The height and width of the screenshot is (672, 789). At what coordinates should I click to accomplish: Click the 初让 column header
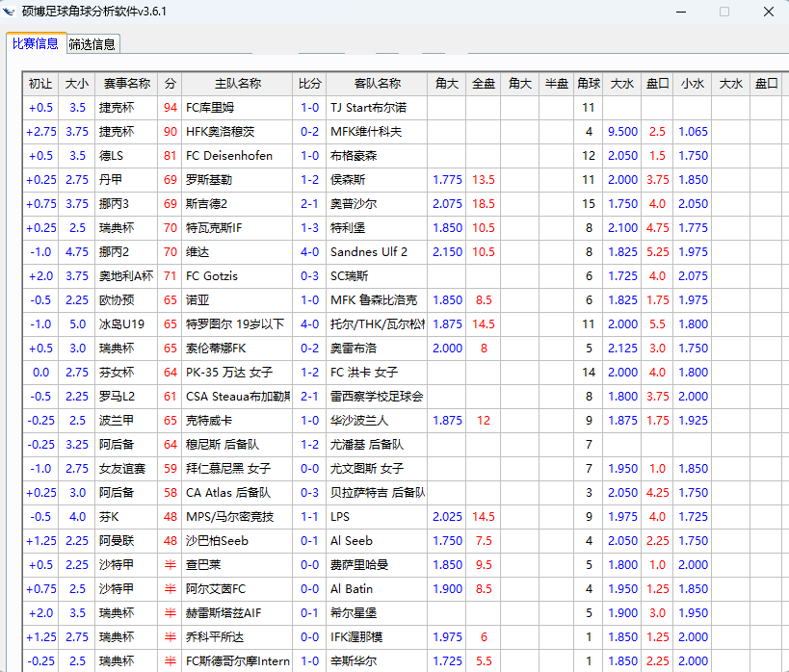click(40, 84)
